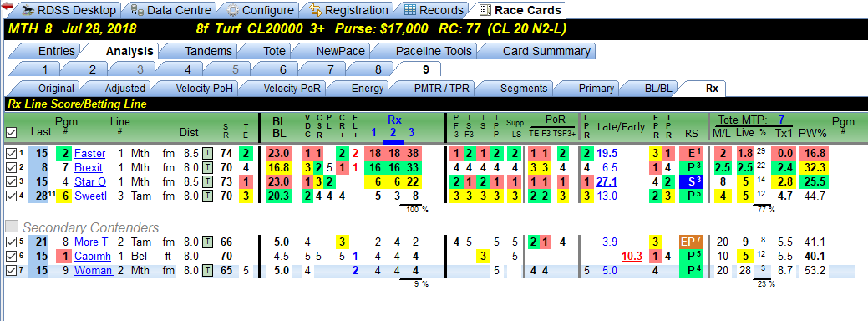Image resolution: width=868 pixels, height=321 pixels.
Task: Switch to the Configure tab
Action: 260,10
